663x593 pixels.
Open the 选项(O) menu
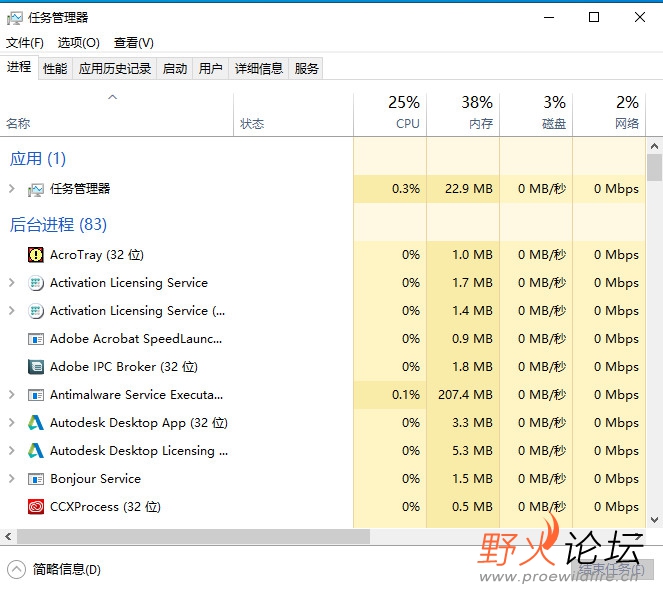[x=79, y=43]
